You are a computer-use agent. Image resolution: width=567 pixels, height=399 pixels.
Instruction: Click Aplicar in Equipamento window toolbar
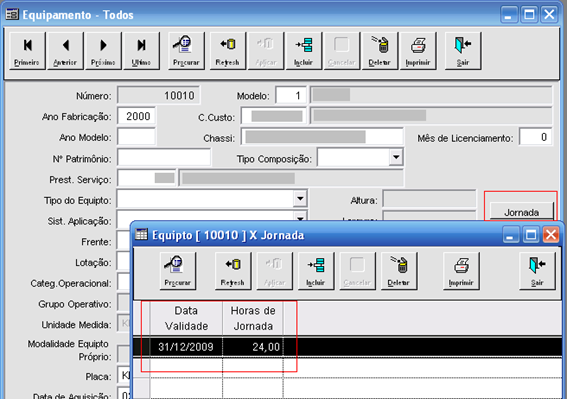266,51
